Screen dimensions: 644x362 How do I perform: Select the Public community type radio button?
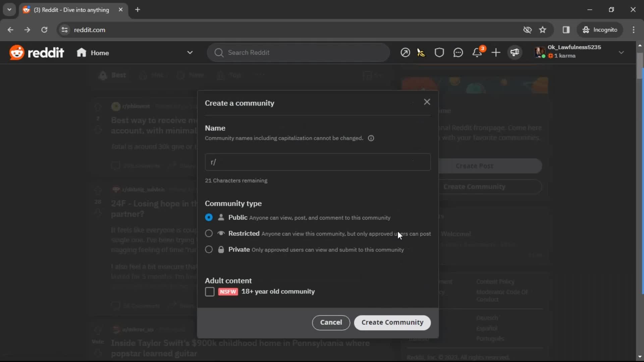tap(208, 217)
